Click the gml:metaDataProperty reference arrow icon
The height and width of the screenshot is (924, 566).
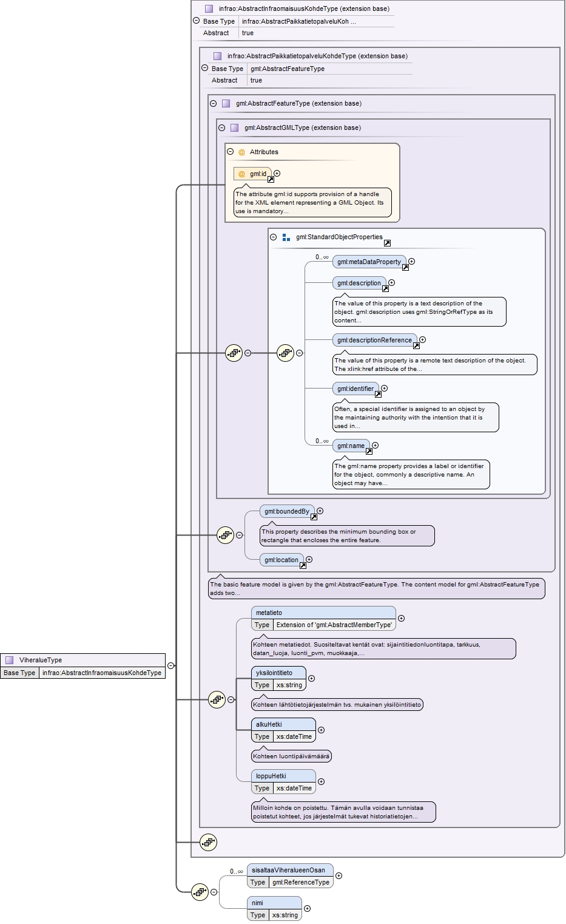click(406, 267)
